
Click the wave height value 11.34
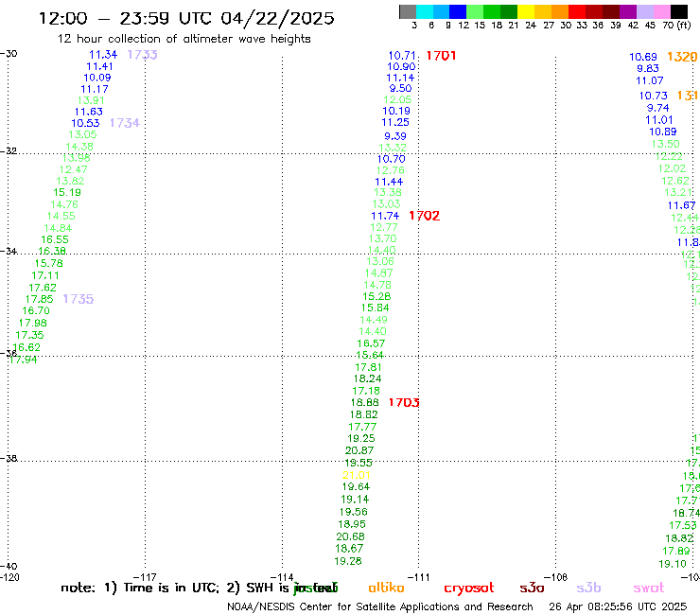tap(103, 55)
